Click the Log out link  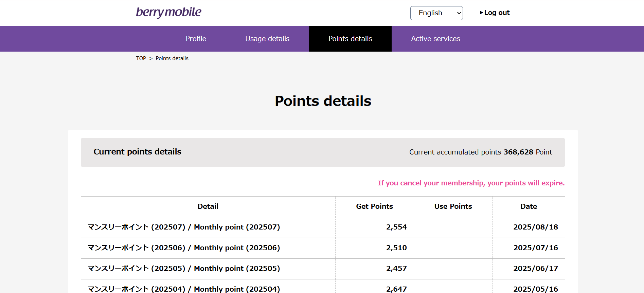(x=495, y=13)
